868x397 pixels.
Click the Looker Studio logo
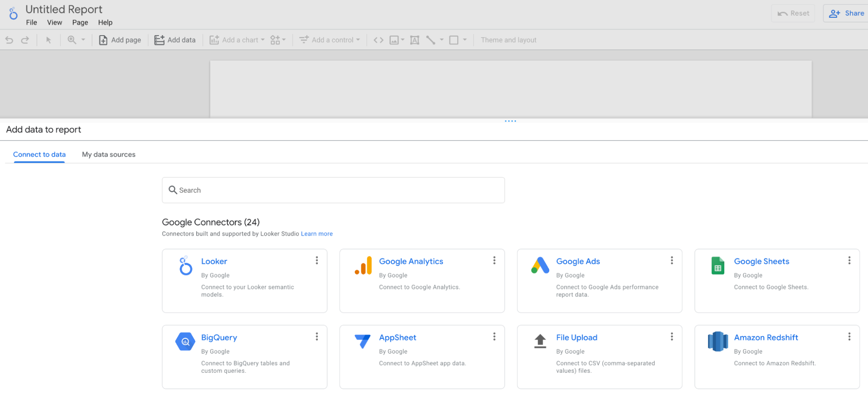coord(13,13)
